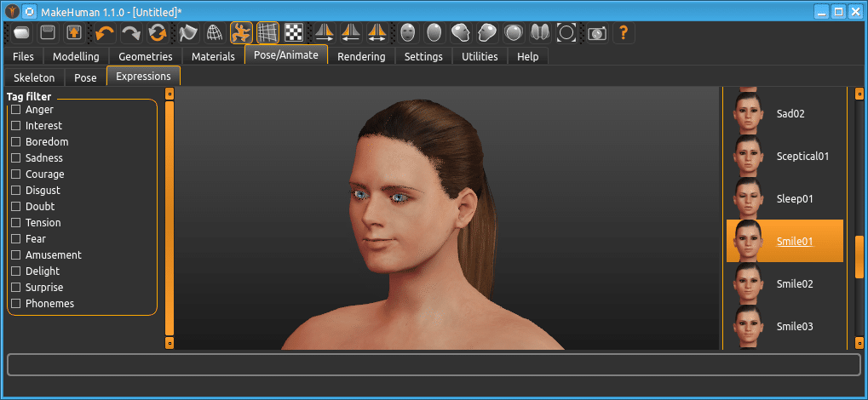Viewport: 868px width, 400px height.
Task: Enable the Anger tag filter checkbox
Action: 15,110
